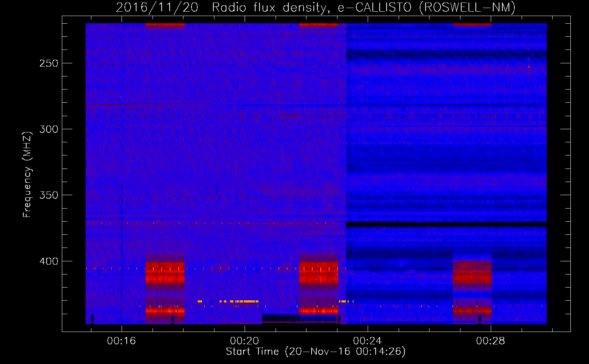Click the '00:20' time tick label
Viewport: 589px width, 364px height.
coord(244,341)
